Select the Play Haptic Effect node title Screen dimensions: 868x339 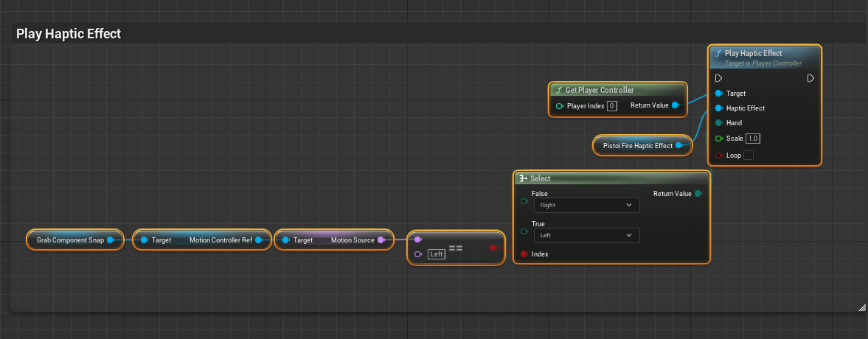(x=753, y=53)
